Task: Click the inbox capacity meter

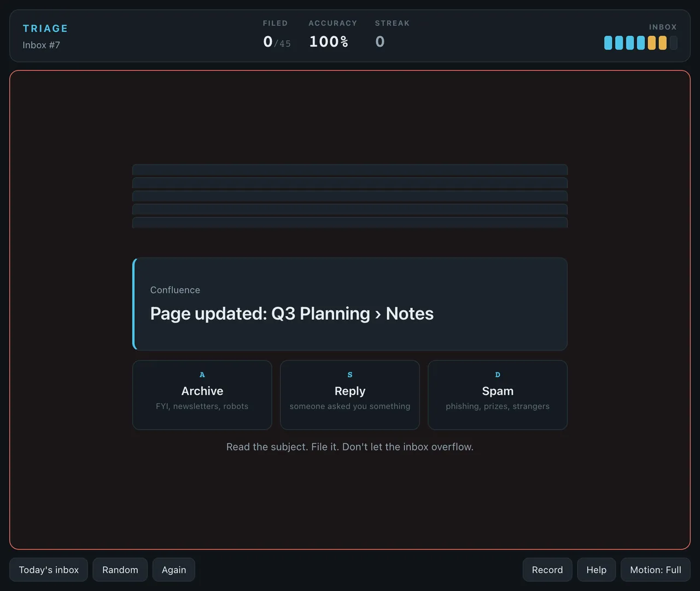Action: pyautogui.click(x=641, y=43)
